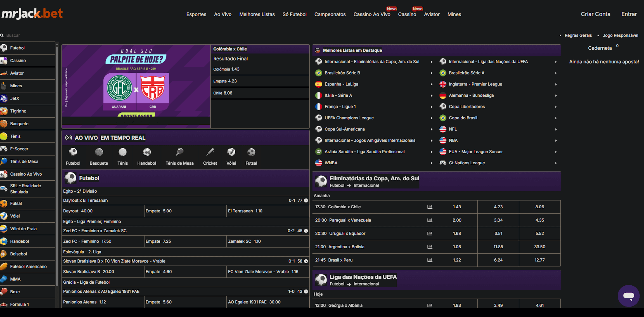This screenshot has width=644, height=317.
Task: Bet on Argentina x Bolívia odds 33.50
Action: point(540,247)
